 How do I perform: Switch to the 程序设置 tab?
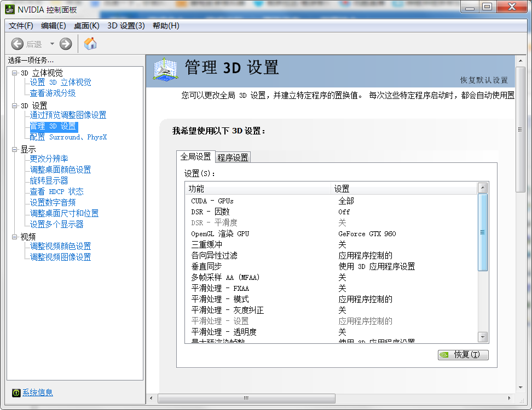click(233, 157)
